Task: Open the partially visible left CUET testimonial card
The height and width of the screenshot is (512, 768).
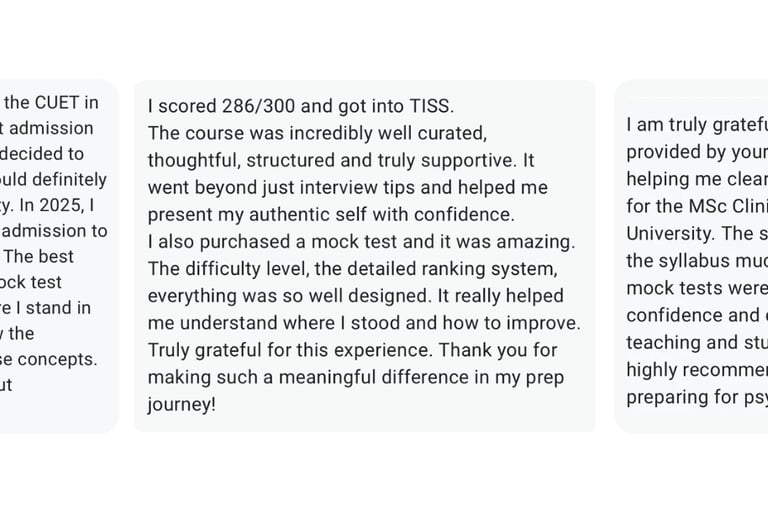Action: coord(59,256)
